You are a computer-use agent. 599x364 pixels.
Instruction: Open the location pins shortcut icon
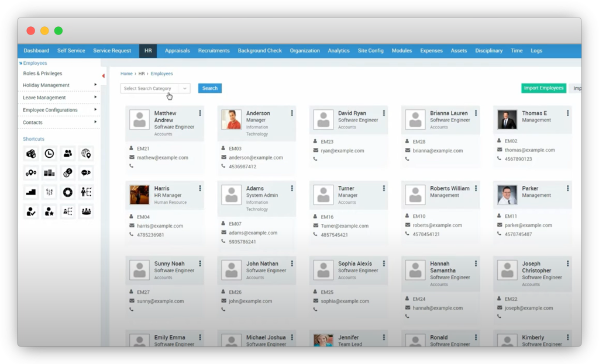click(31, 172)
